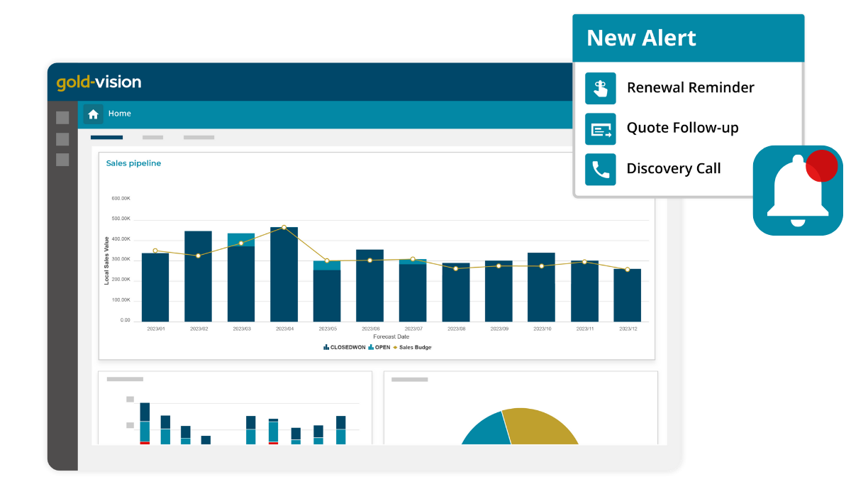Go to Home in the breadcrumb bar
Viewport: 868px width, 494px height.
click(x=119, y=114)
